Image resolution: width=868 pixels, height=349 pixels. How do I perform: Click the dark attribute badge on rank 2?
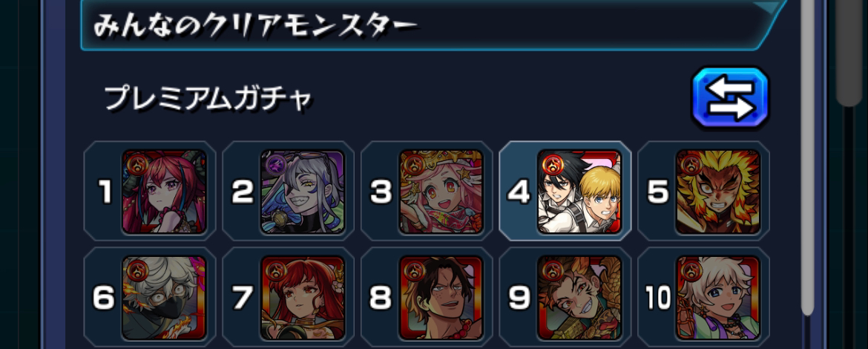click(274, 164)
